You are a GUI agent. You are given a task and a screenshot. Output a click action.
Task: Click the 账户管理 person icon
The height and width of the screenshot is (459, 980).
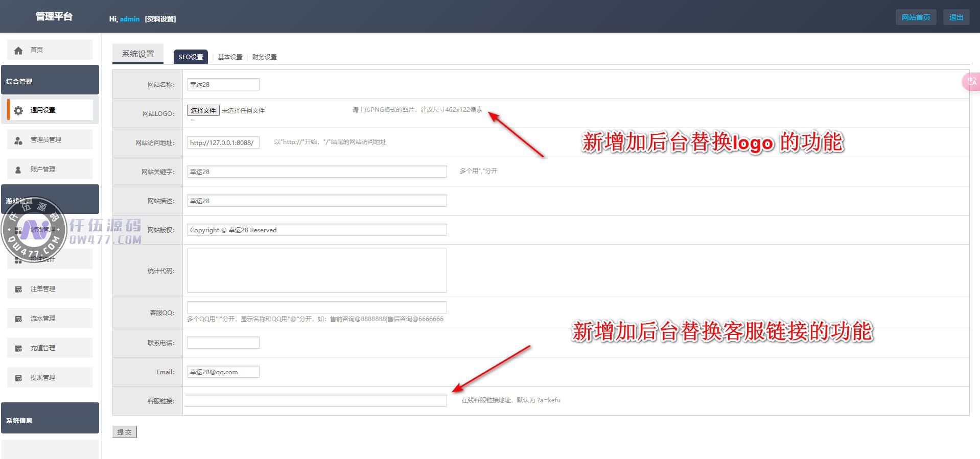18,170
